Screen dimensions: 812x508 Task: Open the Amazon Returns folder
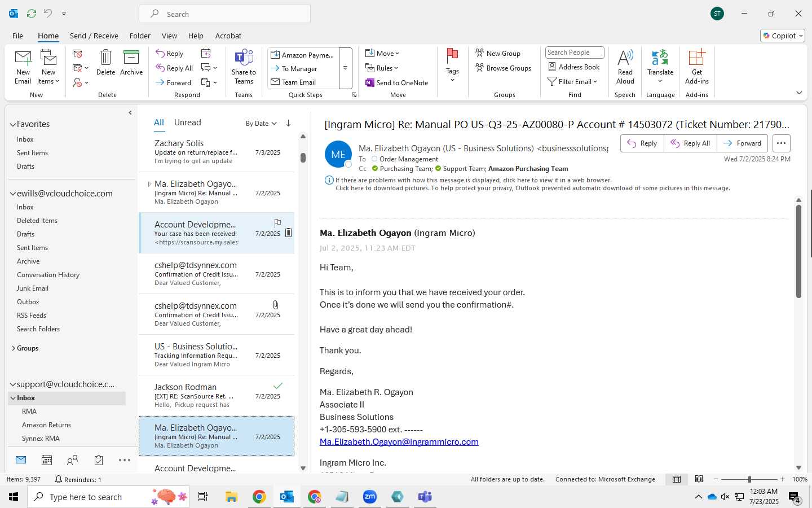click(46, 425)
